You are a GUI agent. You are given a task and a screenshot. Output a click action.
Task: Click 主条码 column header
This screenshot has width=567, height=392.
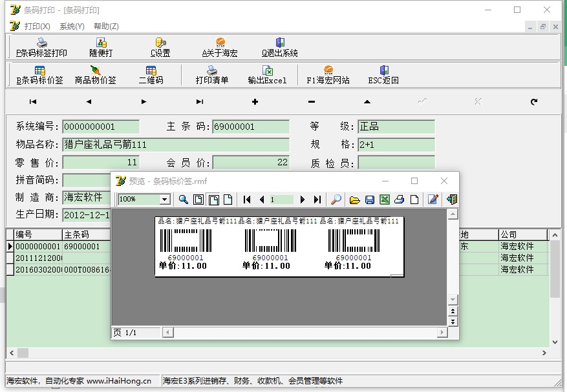click(87, 235)
